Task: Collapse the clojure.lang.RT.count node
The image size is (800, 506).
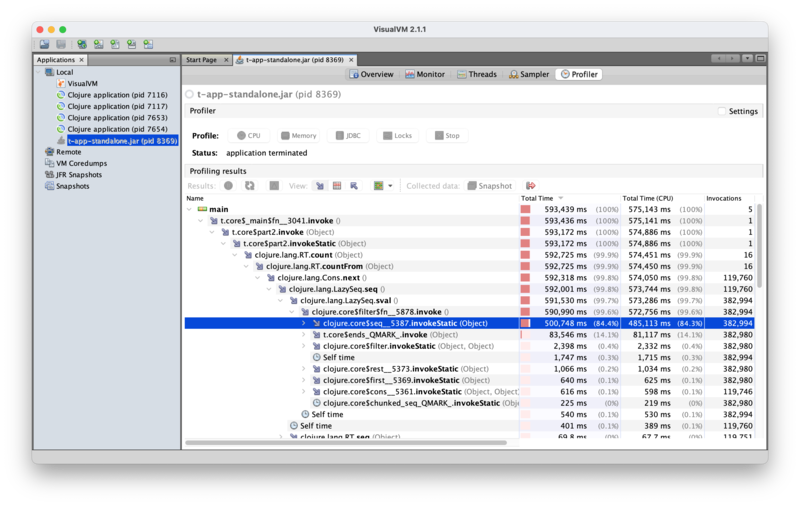Action: (x=235, y=255)
